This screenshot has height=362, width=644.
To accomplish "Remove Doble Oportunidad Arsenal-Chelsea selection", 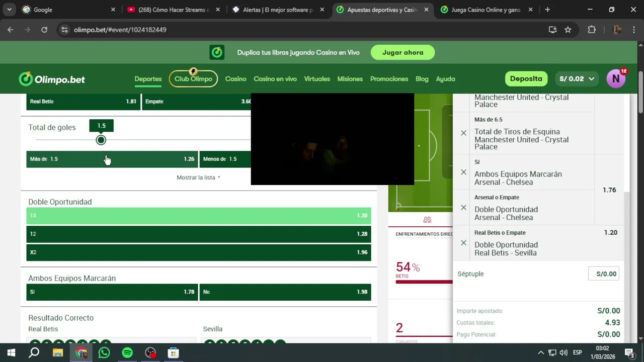I will coord(463,207).
